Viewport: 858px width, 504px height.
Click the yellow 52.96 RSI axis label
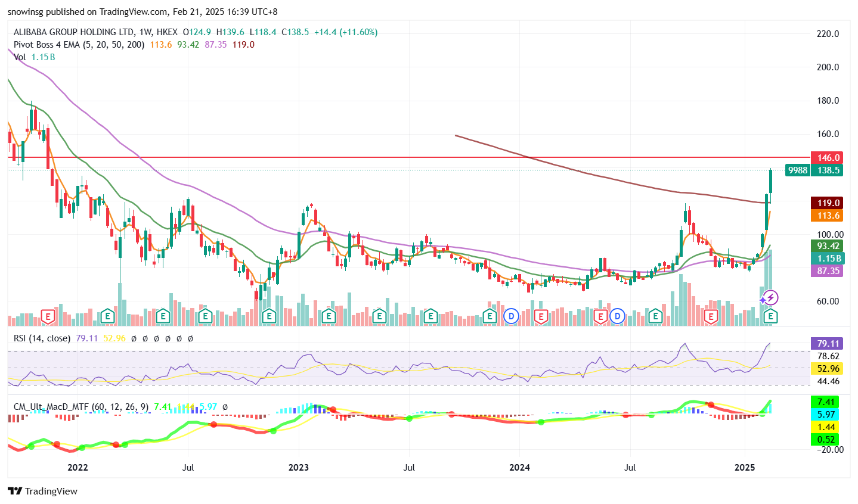[x=828, y=369]
